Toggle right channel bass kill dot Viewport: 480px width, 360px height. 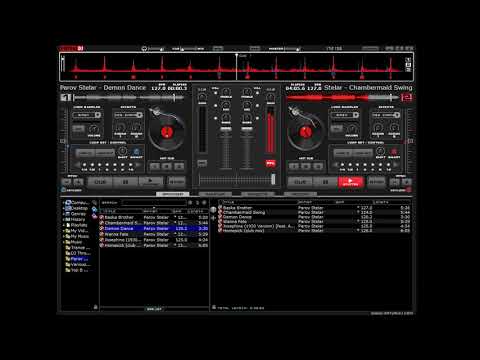[x=257, y=118]
